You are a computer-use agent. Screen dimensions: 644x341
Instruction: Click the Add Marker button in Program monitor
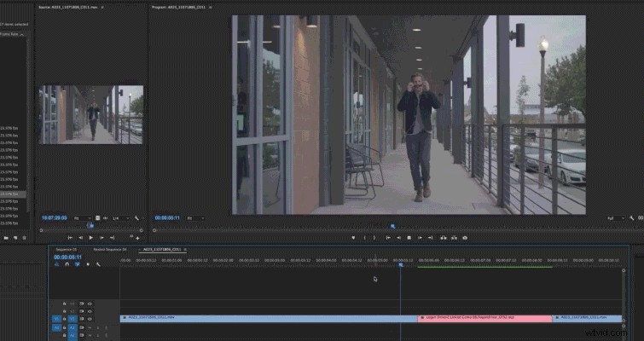point(354,237)
